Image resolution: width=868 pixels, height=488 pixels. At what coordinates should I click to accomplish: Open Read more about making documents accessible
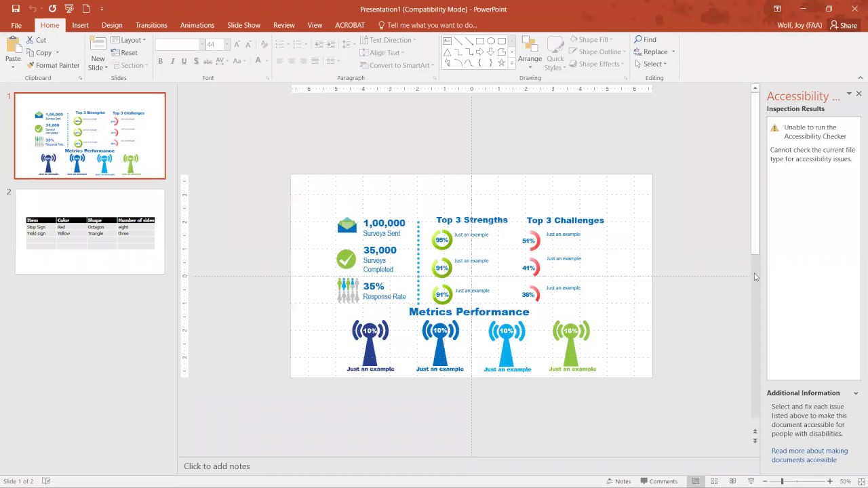(x=810, y=455)
